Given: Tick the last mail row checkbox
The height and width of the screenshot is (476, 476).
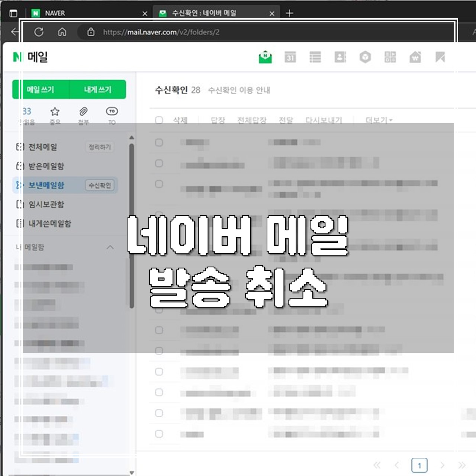Looking at the screenshot, I should 159,434.
